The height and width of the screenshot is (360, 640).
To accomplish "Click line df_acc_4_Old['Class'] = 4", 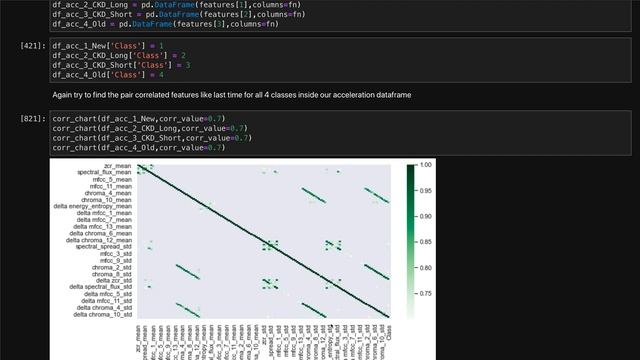I will pyautogui.click(x=108, y=75).
